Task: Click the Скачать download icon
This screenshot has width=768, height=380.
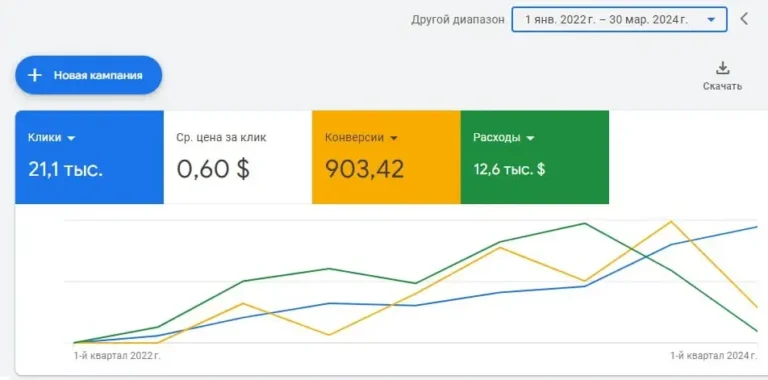Action: coord(722,68)
